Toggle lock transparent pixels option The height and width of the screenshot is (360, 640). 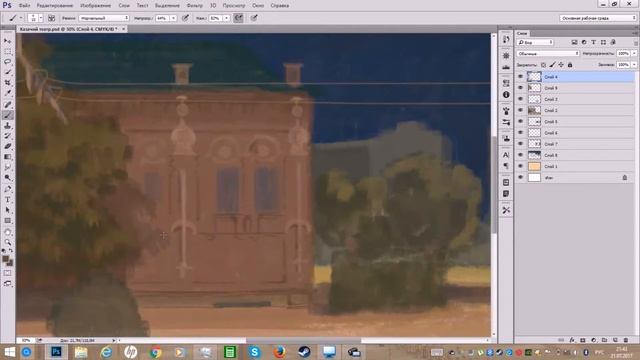(x=543, y=65)
